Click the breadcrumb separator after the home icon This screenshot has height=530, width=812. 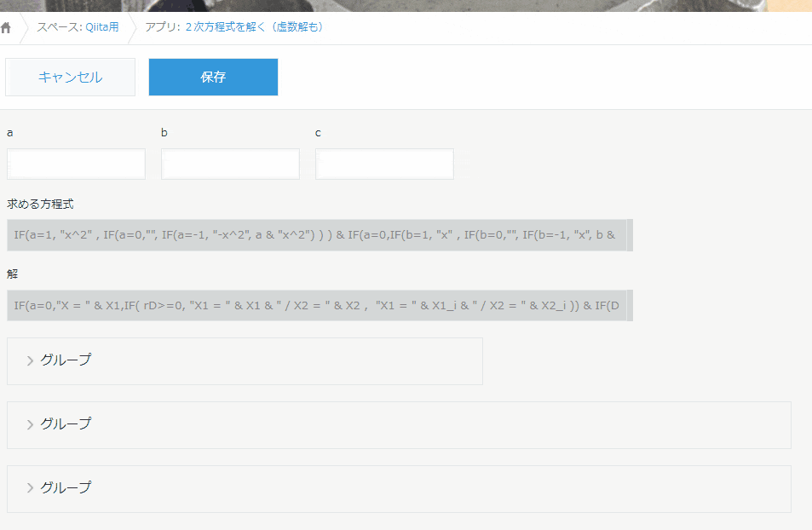[26, 26]
